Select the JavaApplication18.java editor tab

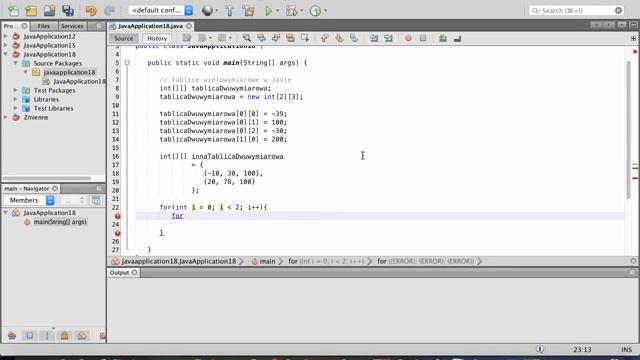tap(150, 26)
